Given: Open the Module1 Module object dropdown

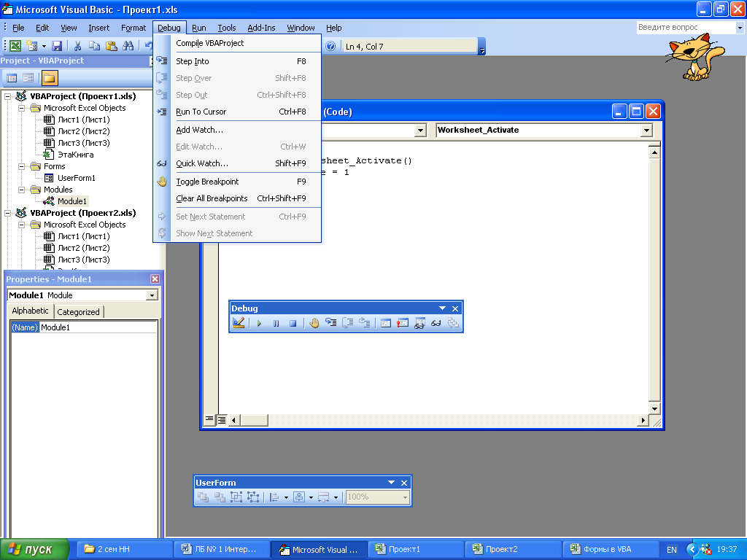Looking at the screenshot, I should point(152,295).
